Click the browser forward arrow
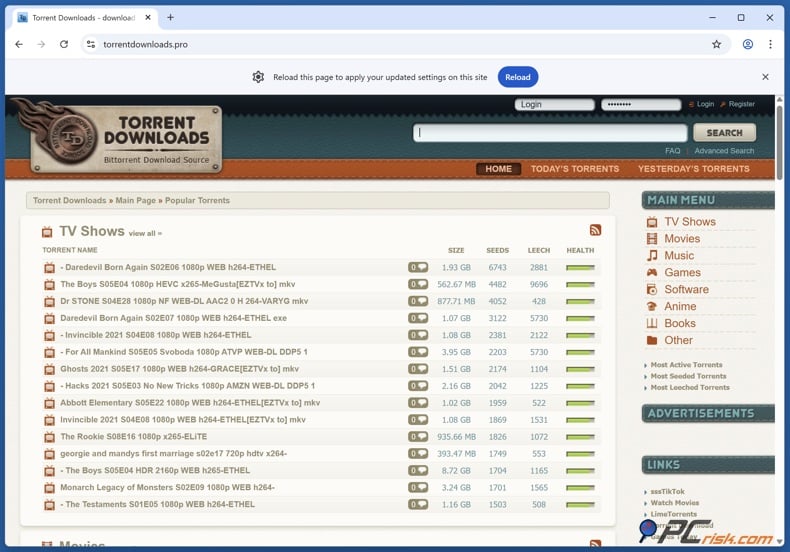This screenshot has height=552, width=790. 41,44
